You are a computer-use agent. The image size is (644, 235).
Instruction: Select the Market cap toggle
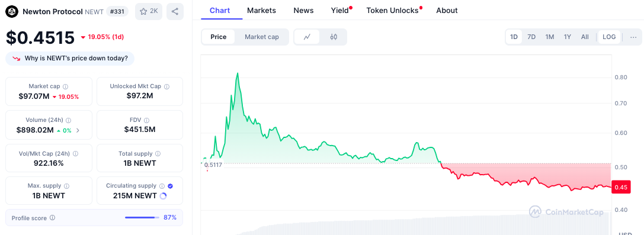pyautogui.click(x=262, y=37)
